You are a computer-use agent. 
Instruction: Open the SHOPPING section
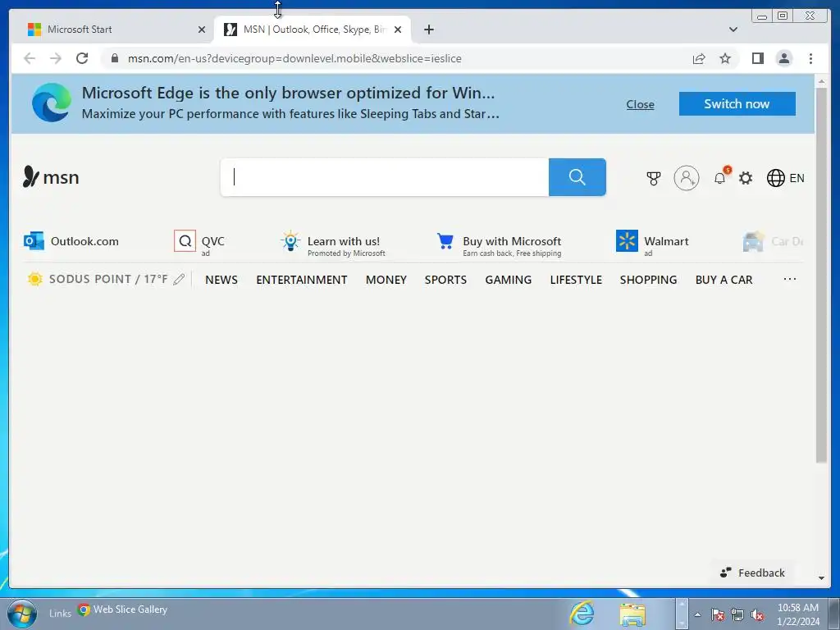tap(648, 280)
